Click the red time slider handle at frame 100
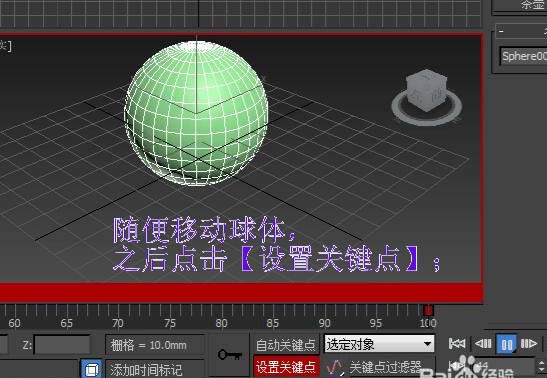 click(x=428, y=310)
